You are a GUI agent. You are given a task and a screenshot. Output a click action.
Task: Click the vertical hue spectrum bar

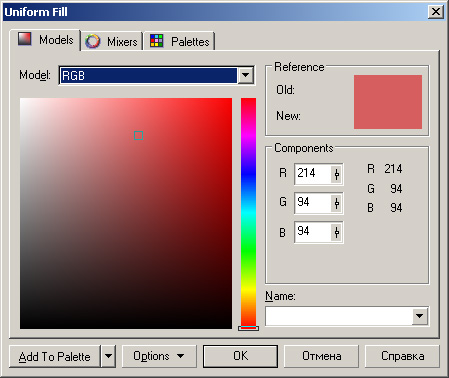point(248,212)
